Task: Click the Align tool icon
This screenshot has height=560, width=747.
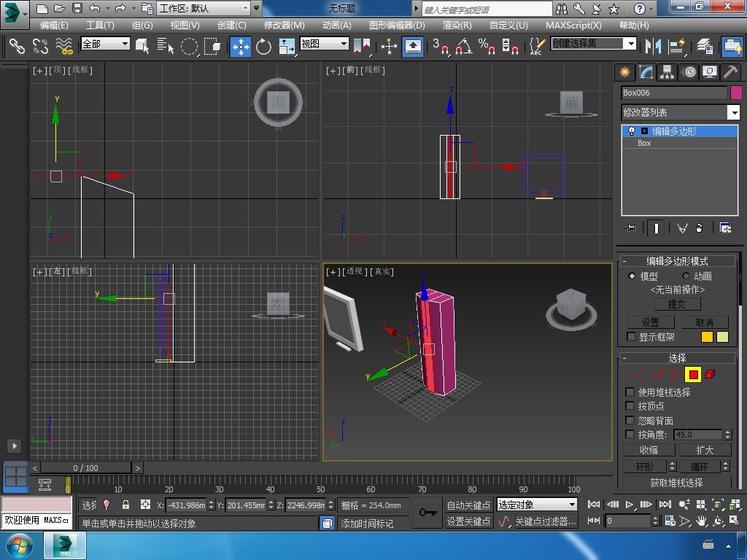Action: [676, 46]
